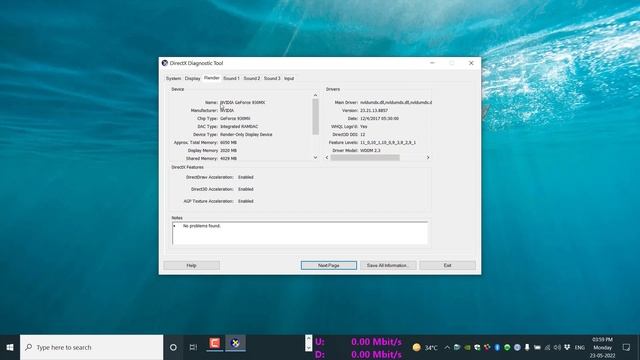Open Task View from the taskbar

(193, 347)
